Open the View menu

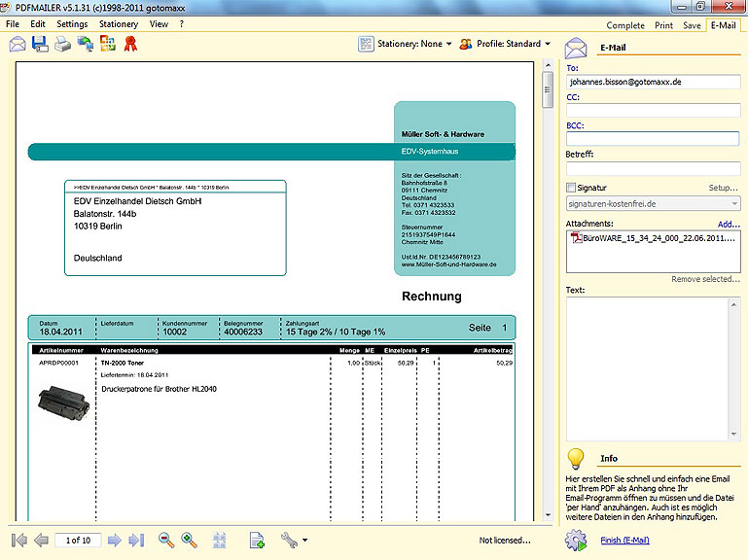(x=159, y=24)
